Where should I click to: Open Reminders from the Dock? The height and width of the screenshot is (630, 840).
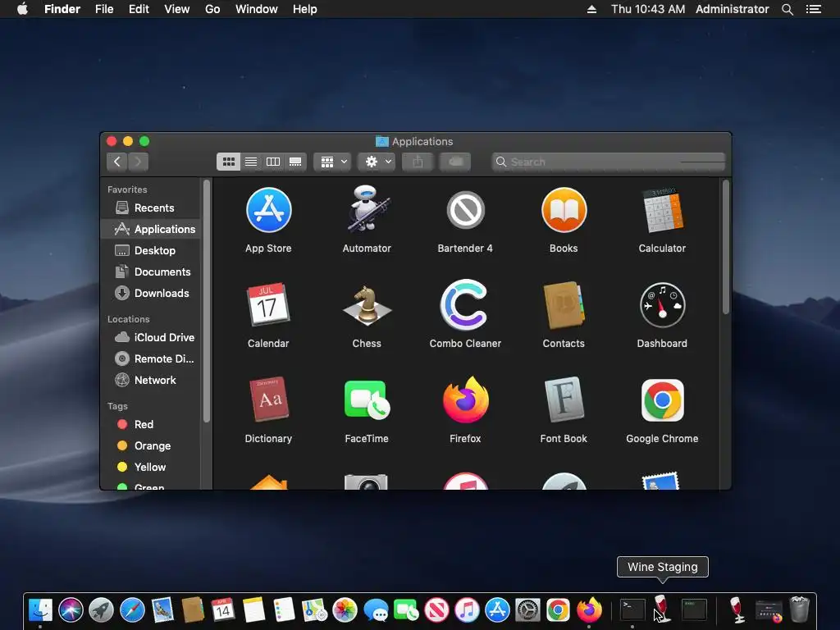(x=284, y=609)
